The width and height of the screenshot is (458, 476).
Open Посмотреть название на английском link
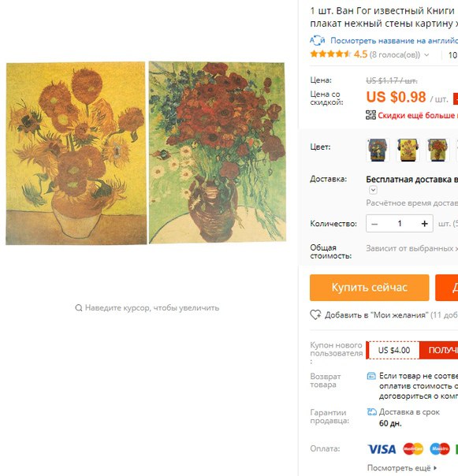tap(394, 41)
